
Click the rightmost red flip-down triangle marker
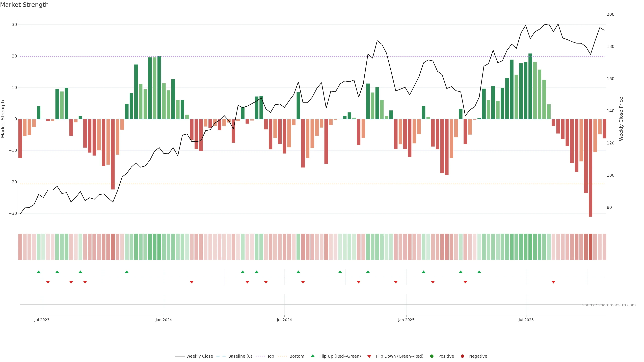553,282
